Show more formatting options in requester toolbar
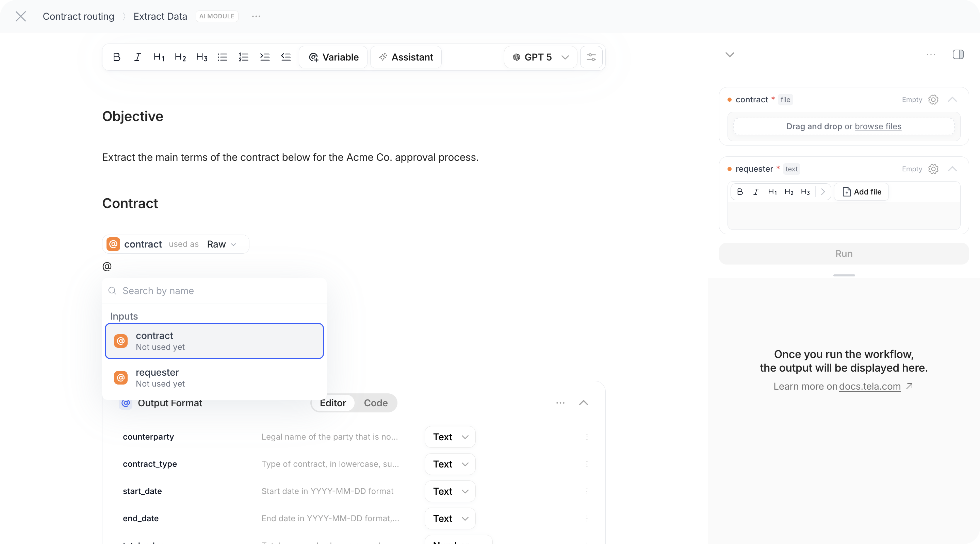The image size is (980, 544). [x=823, y=192]
